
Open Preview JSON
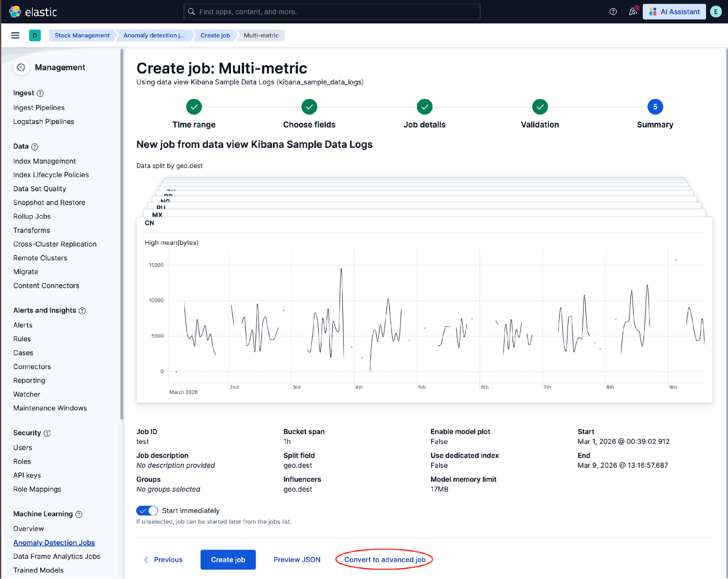(x=296, y=559)
